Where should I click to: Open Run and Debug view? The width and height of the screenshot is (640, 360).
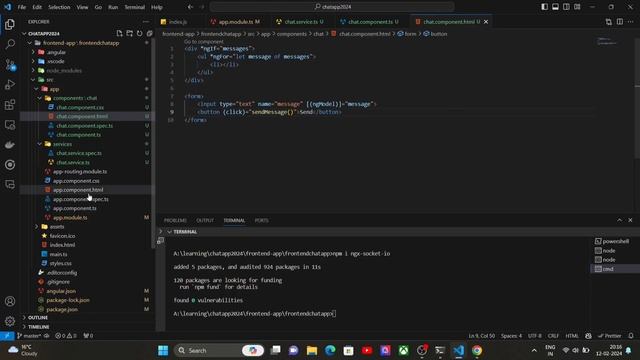[10, 84]
